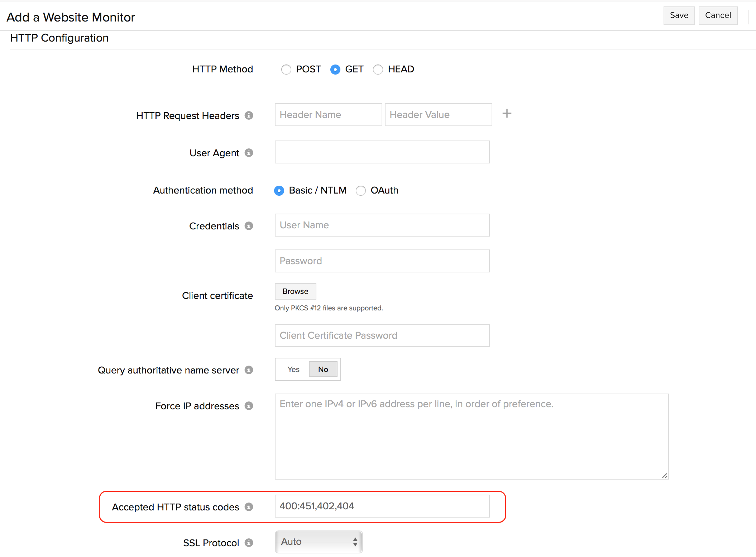Screen dimensions: 756x557
Task: Choose OAuth authentication method
Action: (361, 190)
